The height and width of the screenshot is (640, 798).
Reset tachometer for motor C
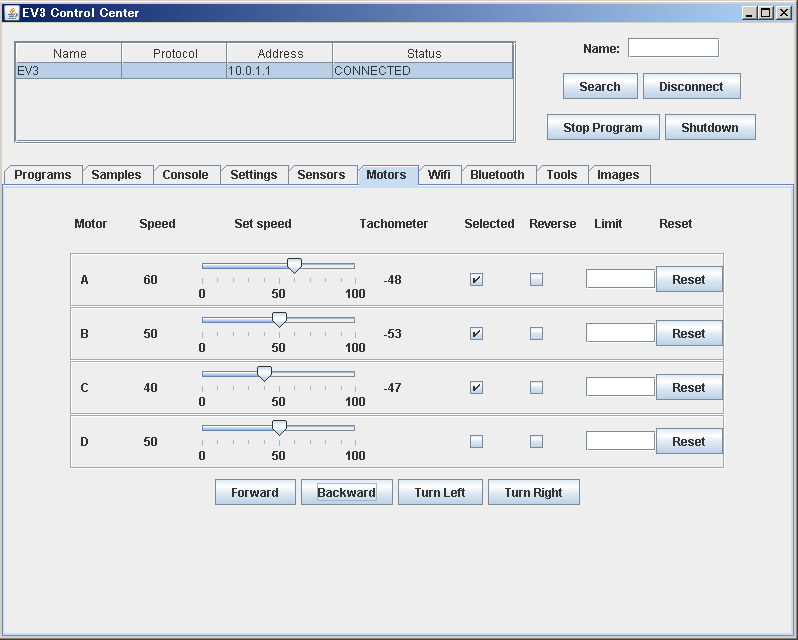(689, 387)
